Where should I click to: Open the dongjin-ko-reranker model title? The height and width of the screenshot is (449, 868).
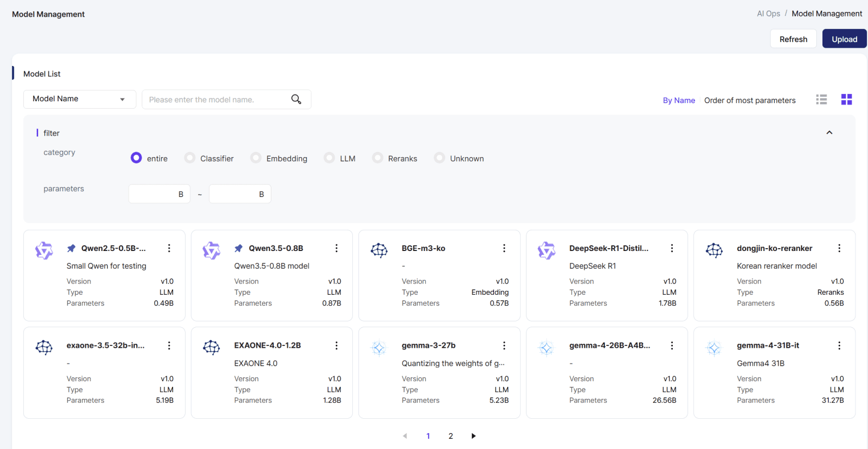coord(774,248)
